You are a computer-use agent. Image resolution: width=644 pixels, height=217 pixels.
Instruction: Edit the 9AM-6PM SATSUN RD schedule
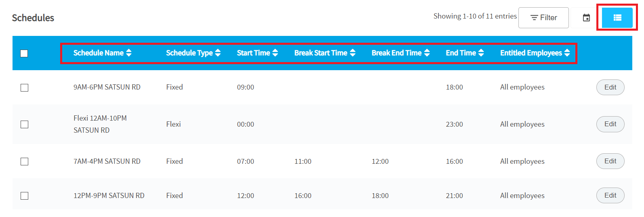pos(610,87)
